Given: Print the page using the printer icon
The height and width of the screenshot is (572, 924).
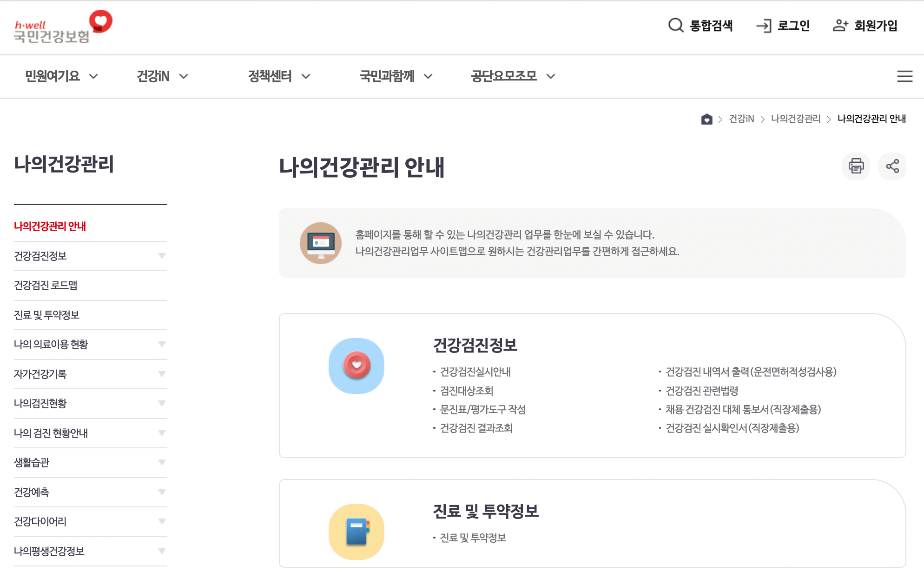Looking at the screenshot, I should point(856,166).
